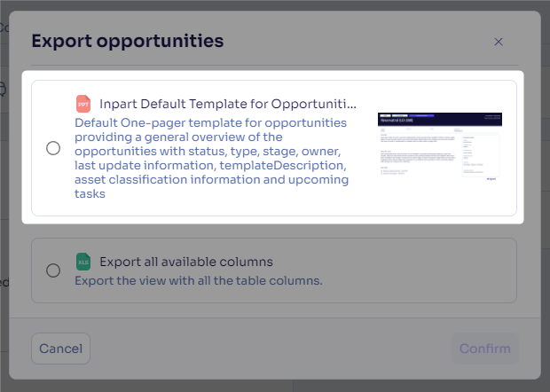550x392 pixels.
Task: Click the Default One-pager template description text
Action: pyautogui.click(x=211, y=158)
